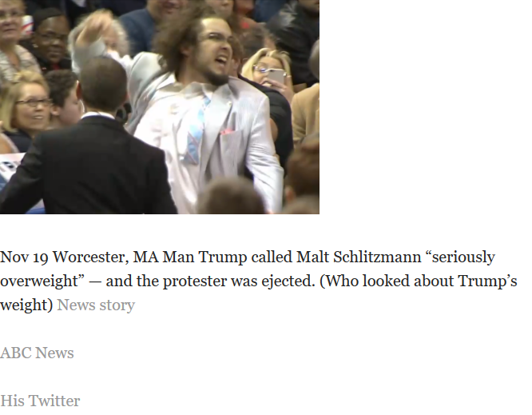Click the rally protester photo

160,106
